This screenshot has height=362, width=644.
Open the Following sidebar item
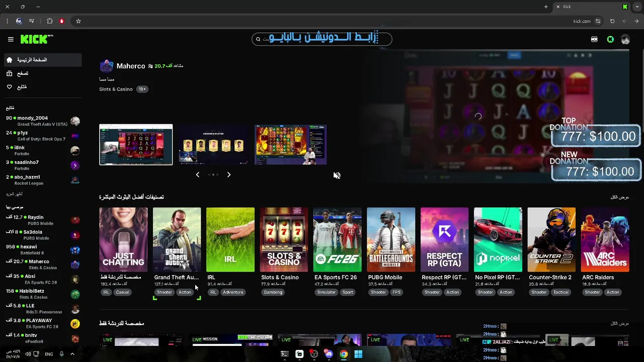42,87
